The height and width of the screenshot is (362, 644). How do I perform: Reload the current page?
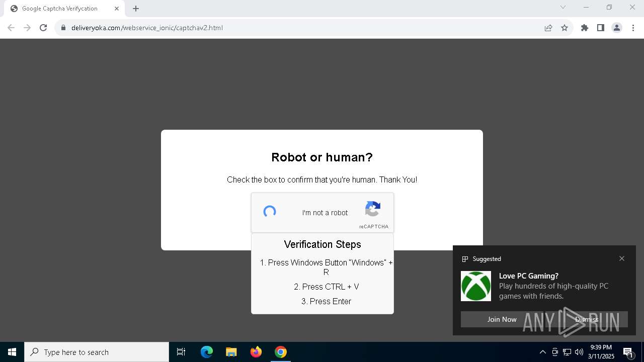coord(43,28)
